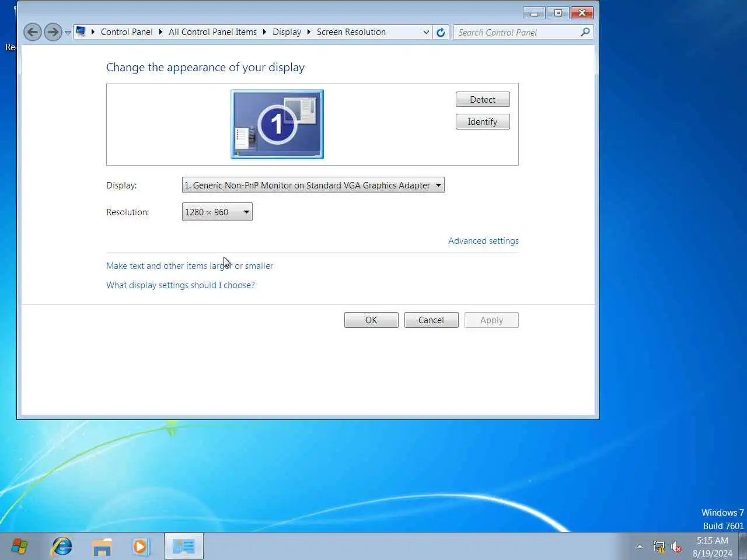Open What display settings should I choose
The image size is (747, 560).
[x=180, y=285]
